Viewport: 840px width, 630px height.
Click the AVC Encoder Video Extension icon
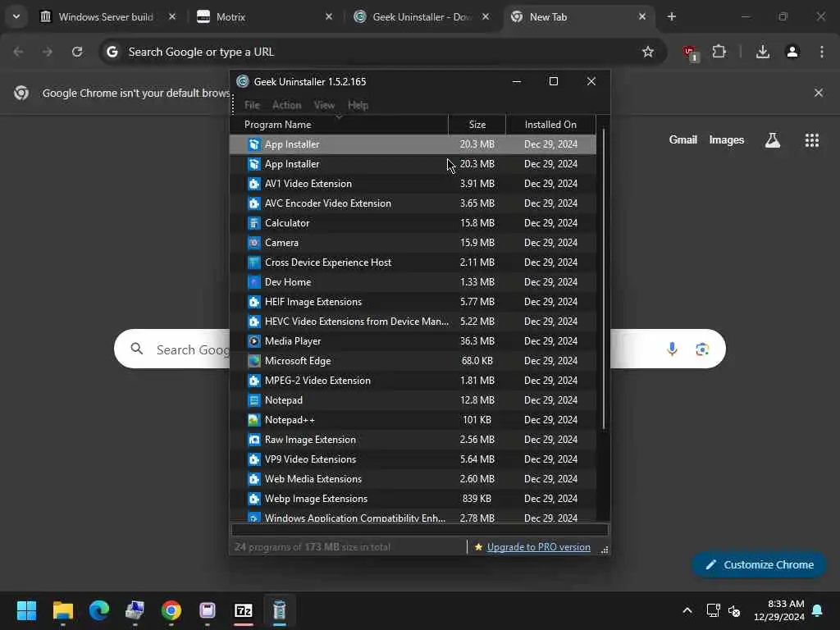coord(254,203)
